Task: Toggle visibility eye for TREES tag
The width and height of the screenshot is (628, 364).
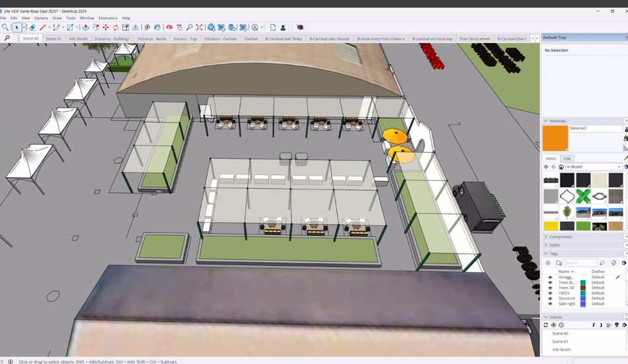Action: [x=550, y=293]
